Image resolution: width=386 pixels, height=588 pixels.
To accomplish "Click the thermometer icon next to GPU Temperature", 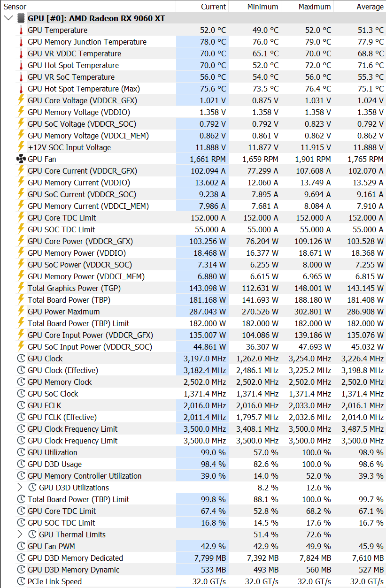I will coord(21,30).
